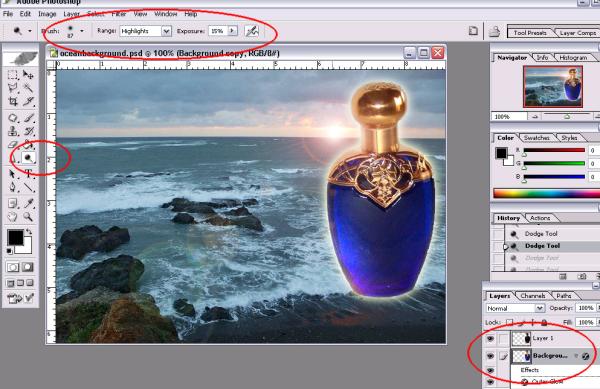
Task: Open the Edit menu
Action: (x=25, y=14)
